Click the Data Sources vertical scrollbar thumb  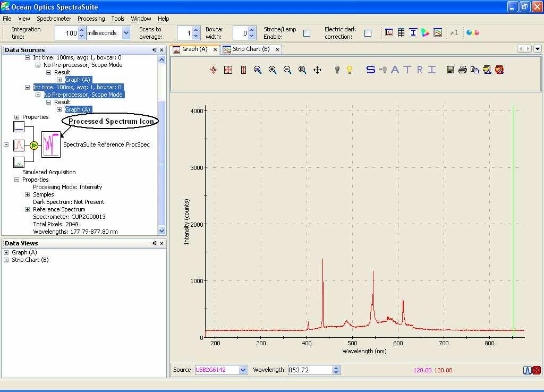[161, 163]
